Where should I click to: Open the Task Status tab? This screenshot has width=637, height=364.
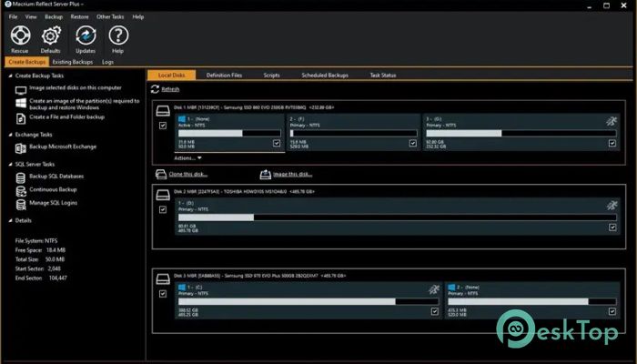383,76
